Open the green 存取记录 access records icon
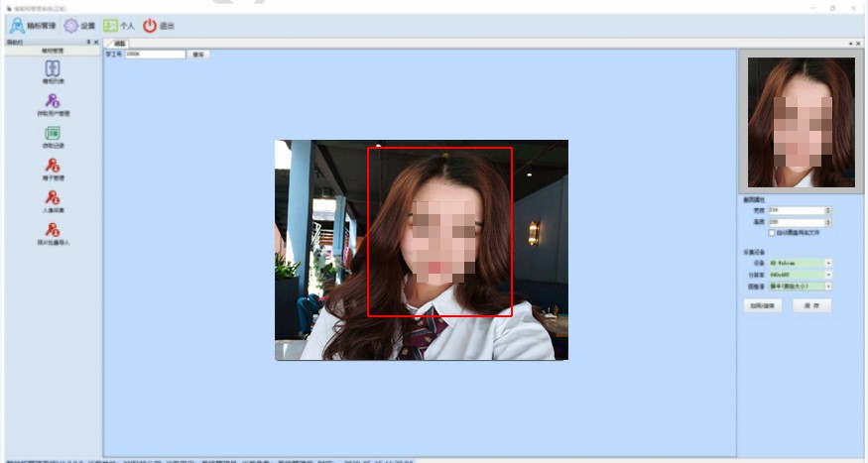Screen dimensions: 868x463 [54, 133]
